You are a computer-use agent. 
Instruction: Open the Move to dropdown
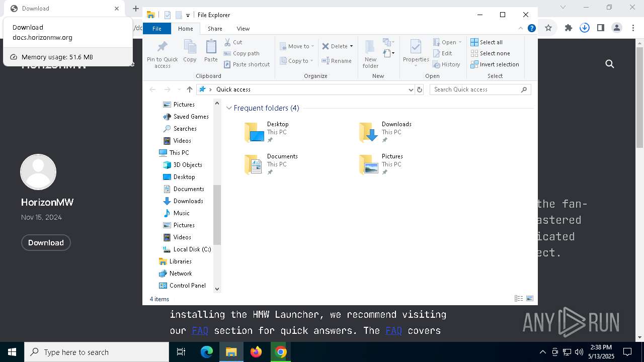(x=297, y=46)
